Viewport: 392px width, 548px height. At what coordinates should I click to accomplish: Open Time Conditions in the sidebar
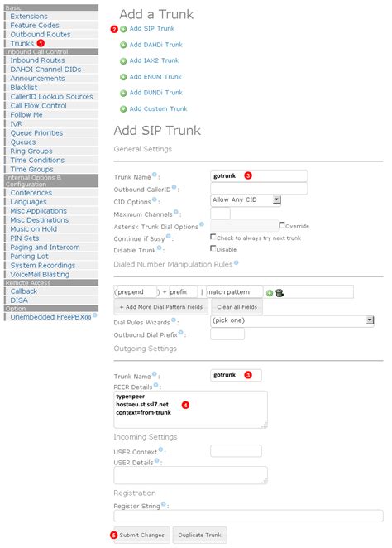(37, 160)
